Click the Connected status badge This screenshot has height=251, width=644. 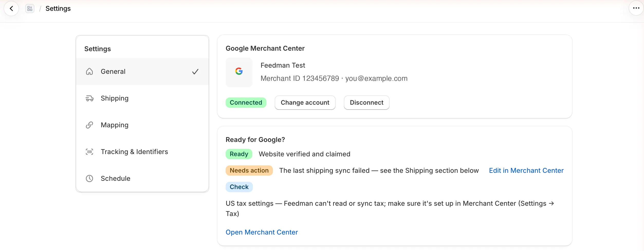[x=246, y=103]
